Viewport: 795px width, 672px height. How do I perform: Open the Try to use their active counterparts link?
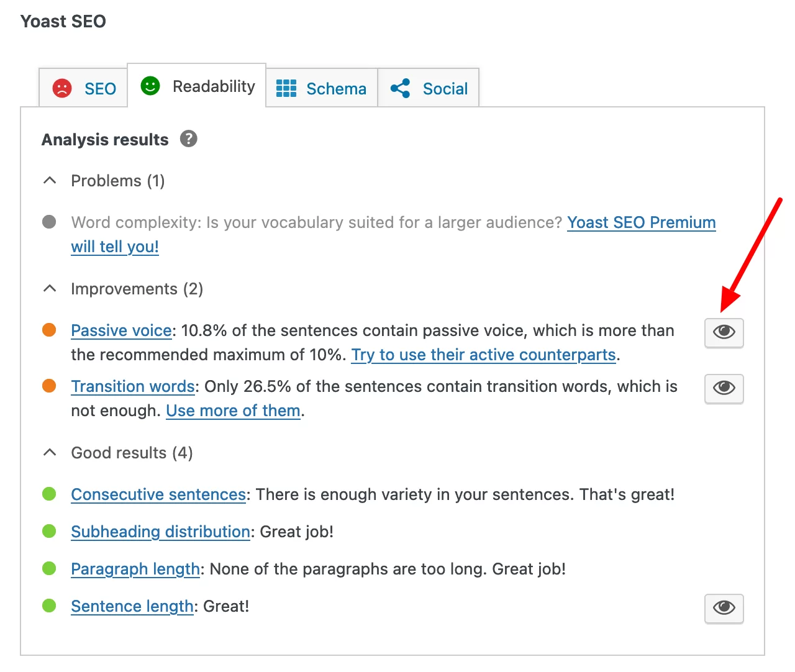(x=483, y=355)
